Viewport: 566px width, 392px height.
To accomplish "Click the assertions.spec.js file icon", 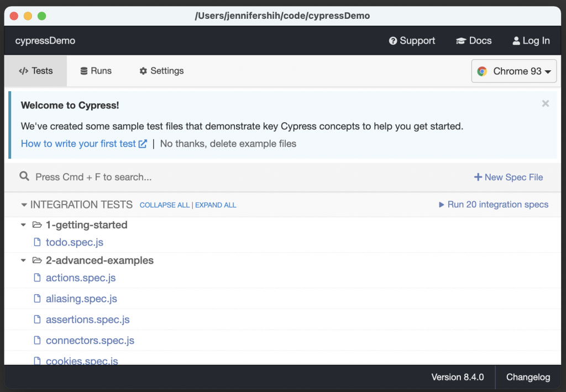I will (37, 320).
